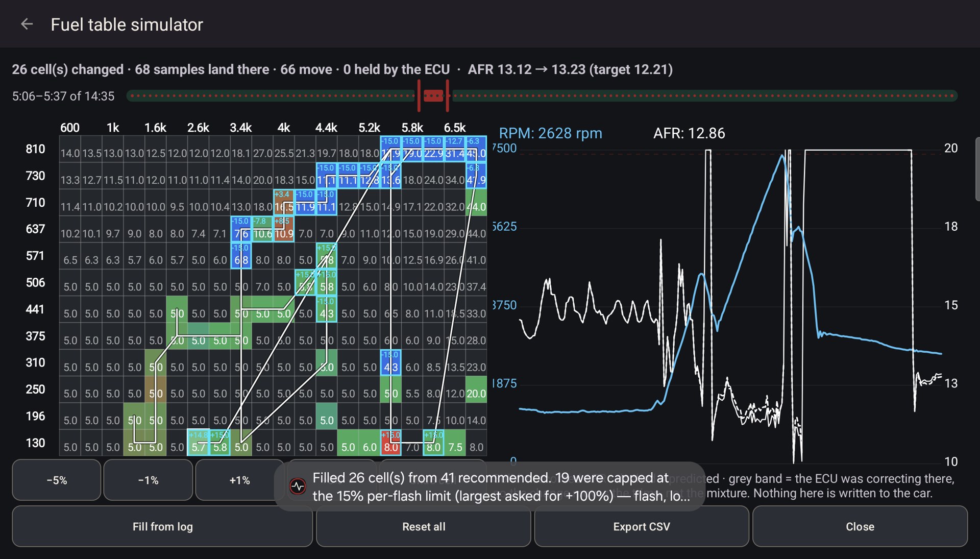980x559 pixels.
Task: Click the Fuel table simulator title
Action: pyautogui.click(x=127, y=24)
